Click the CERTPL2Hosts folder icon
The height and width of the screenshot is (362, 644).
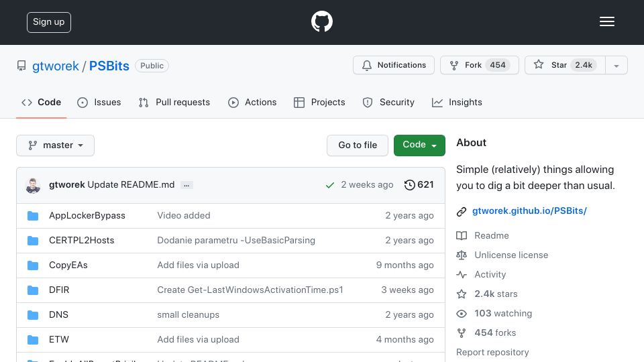click(x=33, y=241)
